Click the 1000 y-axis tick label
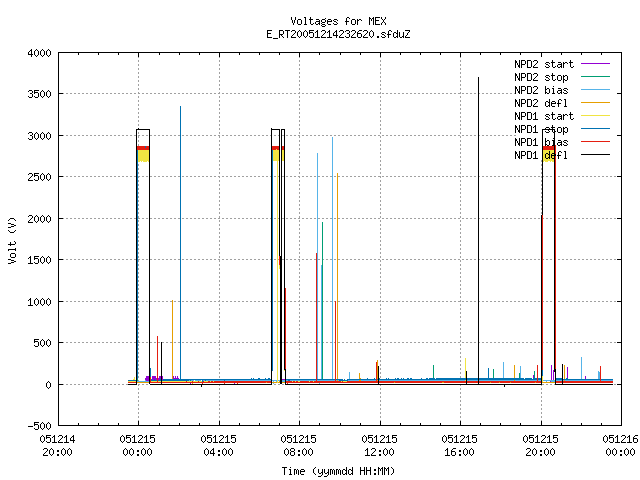This screenshot has width=640, height=480. (40, 302)
